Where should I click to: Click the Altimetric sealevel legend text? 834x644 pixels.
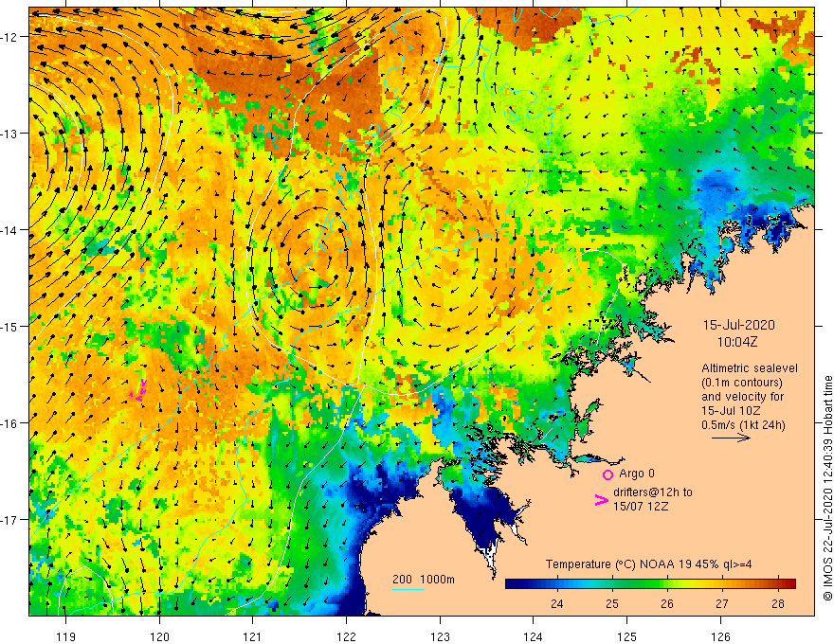tap(750, 368)
